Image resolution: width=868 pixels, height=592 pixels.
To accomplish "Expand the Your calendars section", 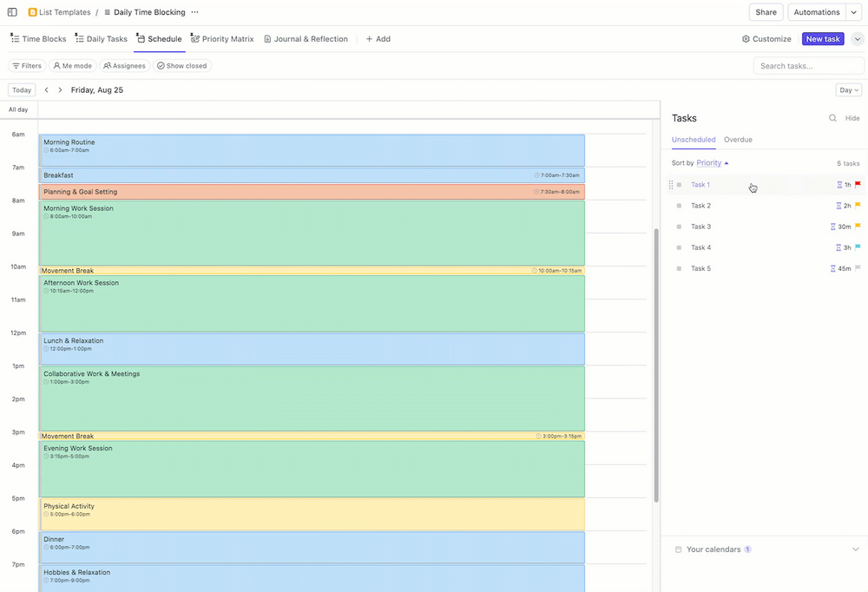I will click(x=855, y=549).
